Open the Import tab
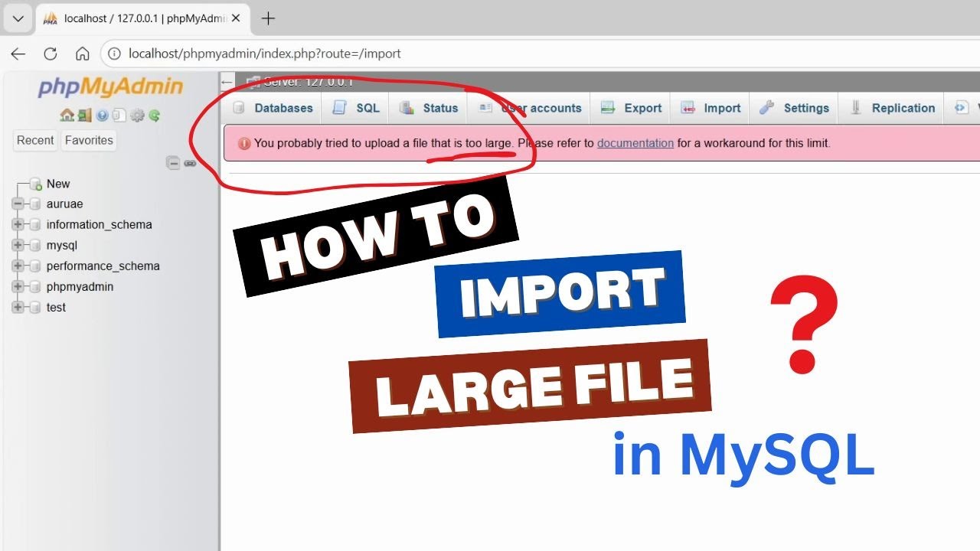The height and width of the screenshot is (551, 980). click(x=711, y=108)
